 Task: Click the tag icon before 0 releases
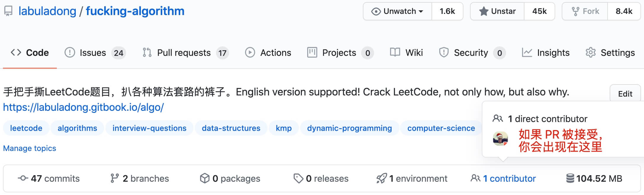click(298, 178)
